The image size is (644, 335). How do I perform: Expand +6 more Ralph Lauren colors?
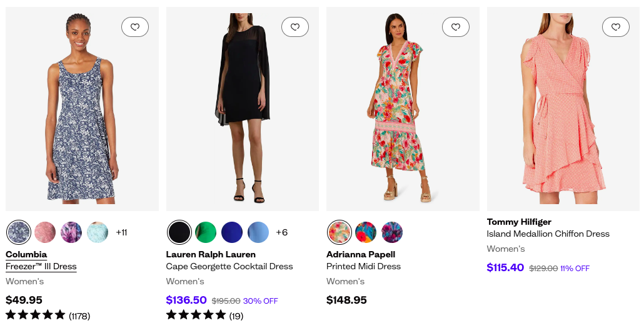pyautogui.click(x=282, y=232)
